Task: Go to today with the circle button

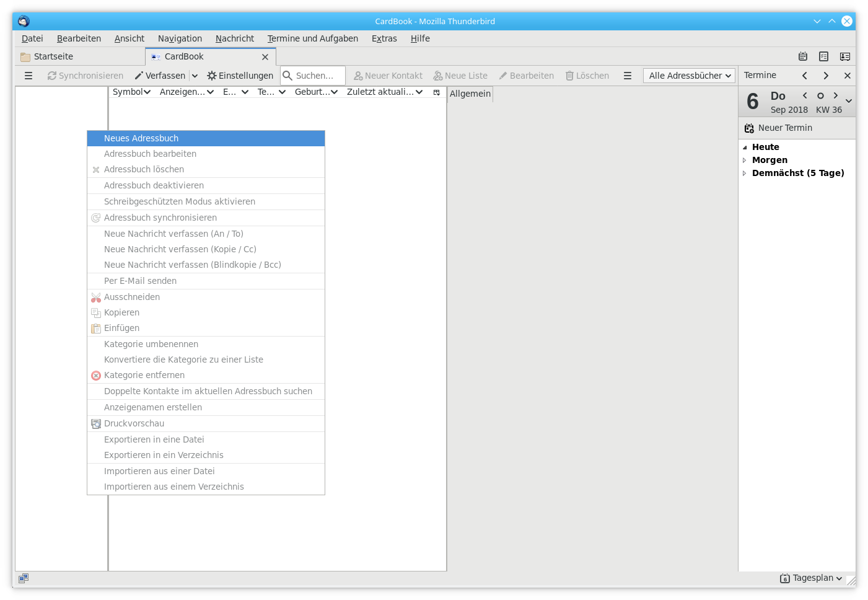Action: (x=820, y=95)
